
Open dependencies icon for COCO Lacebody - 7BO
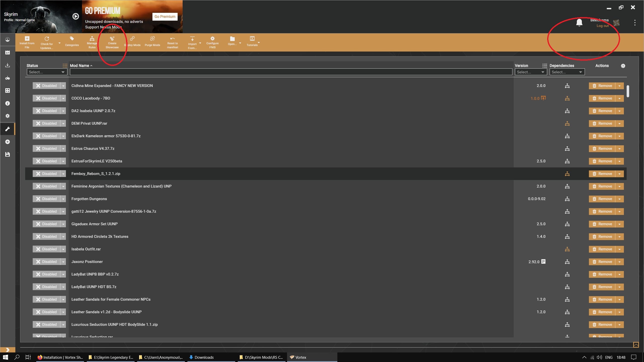(567, 98)
